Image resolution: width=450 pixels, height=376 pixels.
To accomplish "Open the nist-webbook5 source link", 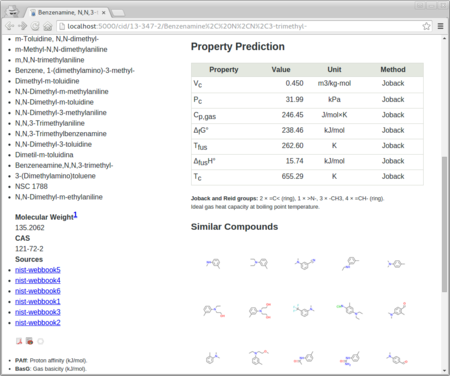I will [38, 270].
